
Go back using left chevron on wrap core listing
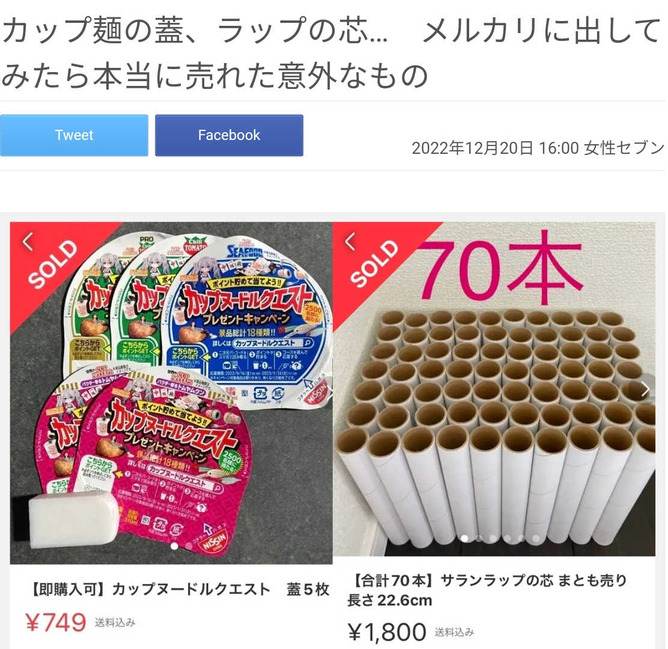pos(350,242)
